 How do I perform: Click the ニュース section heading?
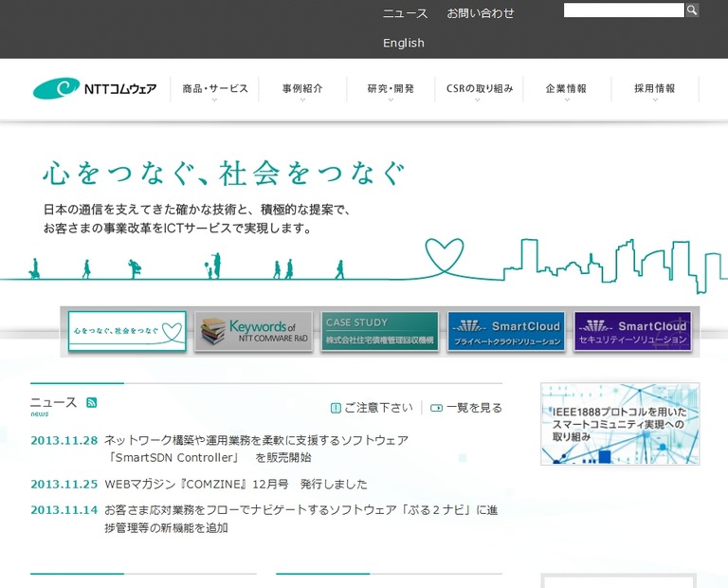(x=53, y=402)
